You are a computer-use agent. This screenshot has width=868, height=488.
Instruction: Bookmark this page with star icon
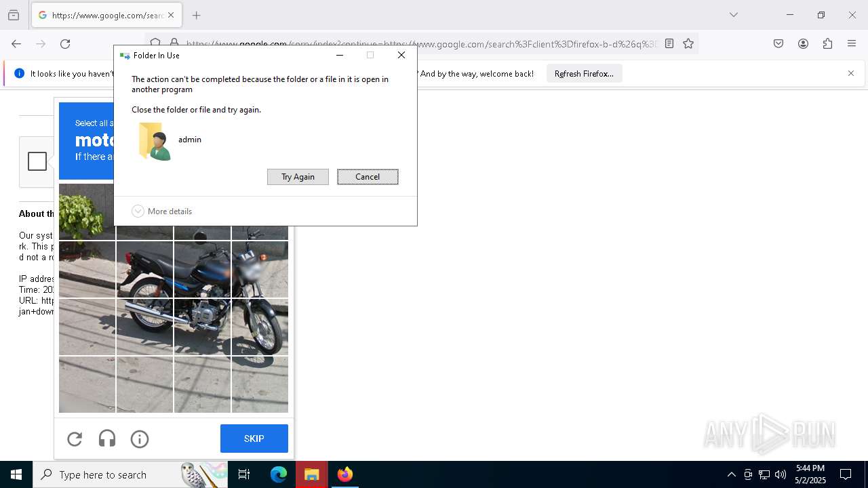coord(688,44)
